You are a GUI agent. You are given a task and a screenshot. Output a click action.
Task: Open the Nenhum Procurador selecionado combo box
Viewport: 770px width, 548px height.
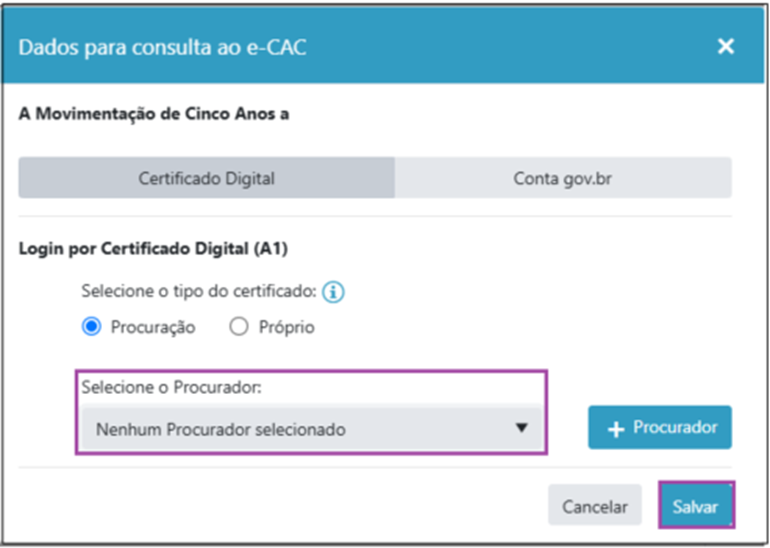coord(311,428)
